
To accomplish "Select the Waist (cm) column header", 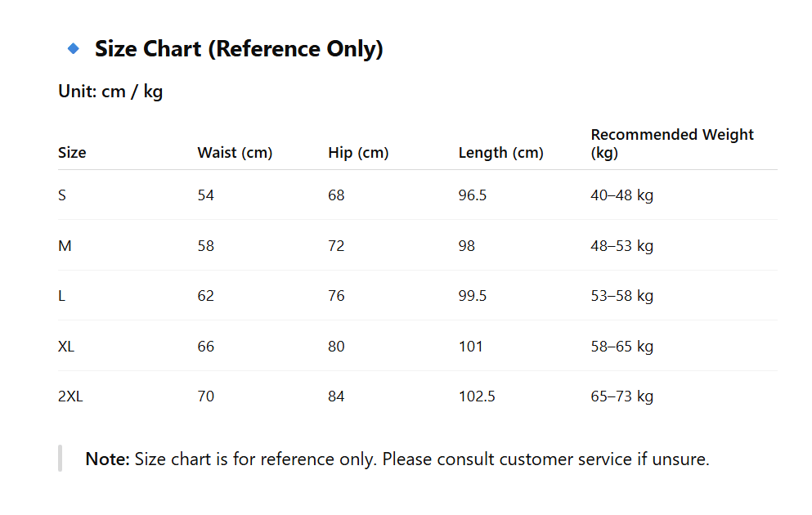I will 235,153.
